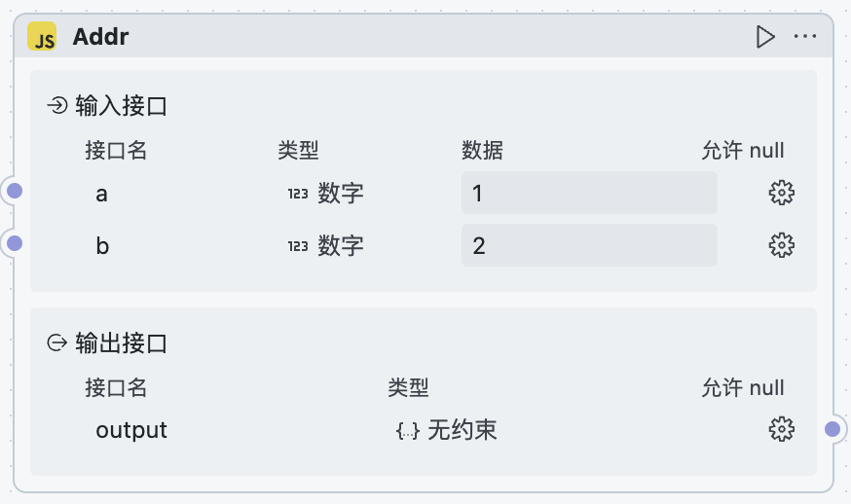Click the input interface arrow icon
The height and width of the screenshot is (504, 851).
click(57, 105)
